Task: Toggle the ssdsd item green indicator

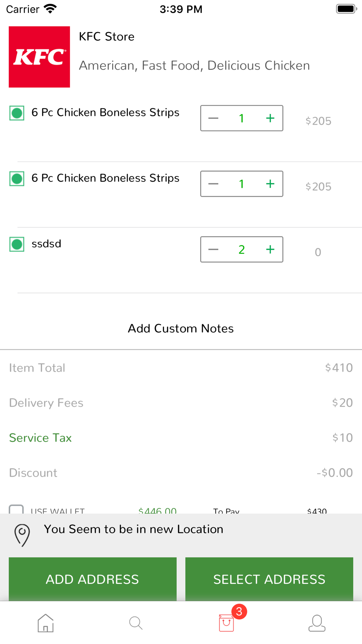Action: pos(17,244)
